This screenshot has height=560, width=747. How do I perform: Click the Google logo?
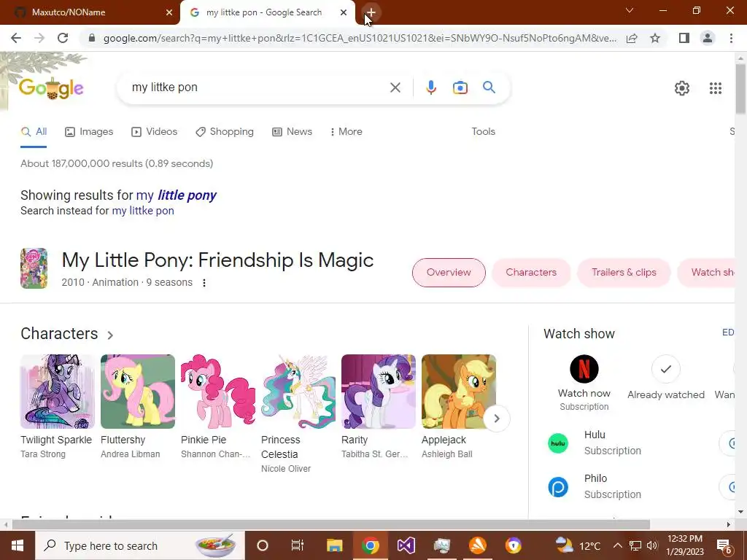point(51,88)
